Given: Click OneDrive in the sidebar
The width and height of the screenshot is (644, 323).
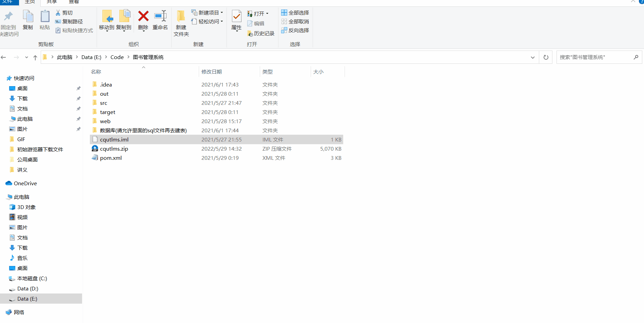Looking at the screenshot, I should [x=25, y=183].
